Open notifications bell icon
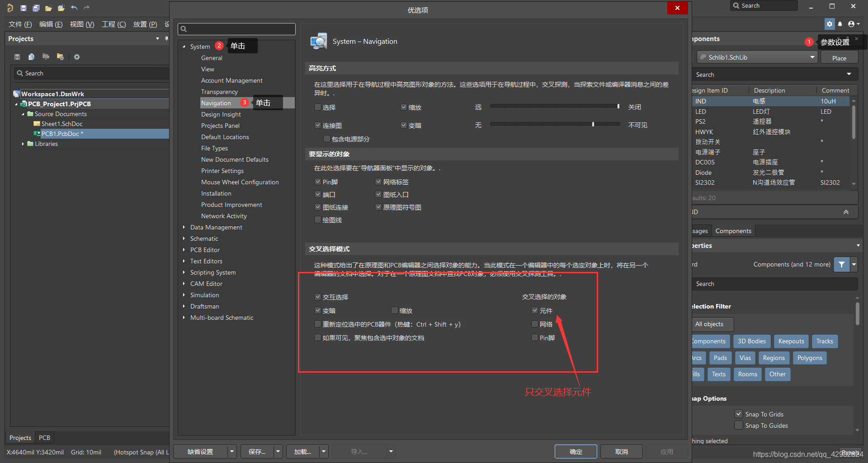 tap(840, 24)
